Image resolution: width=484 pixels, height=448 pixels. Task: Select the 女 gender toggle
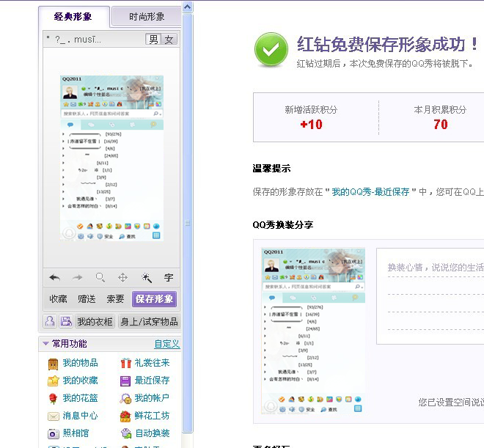169,40
